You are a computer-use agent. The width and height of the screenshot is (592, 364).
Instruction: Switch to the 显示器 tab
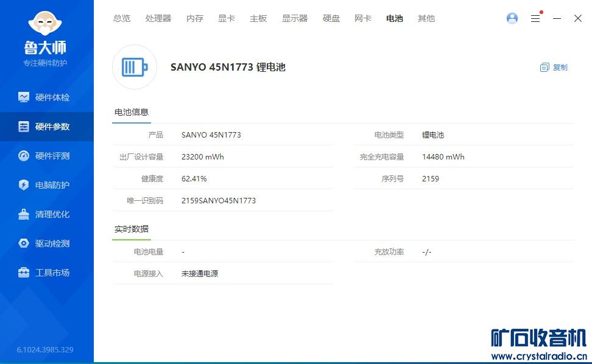coord(295,18)
